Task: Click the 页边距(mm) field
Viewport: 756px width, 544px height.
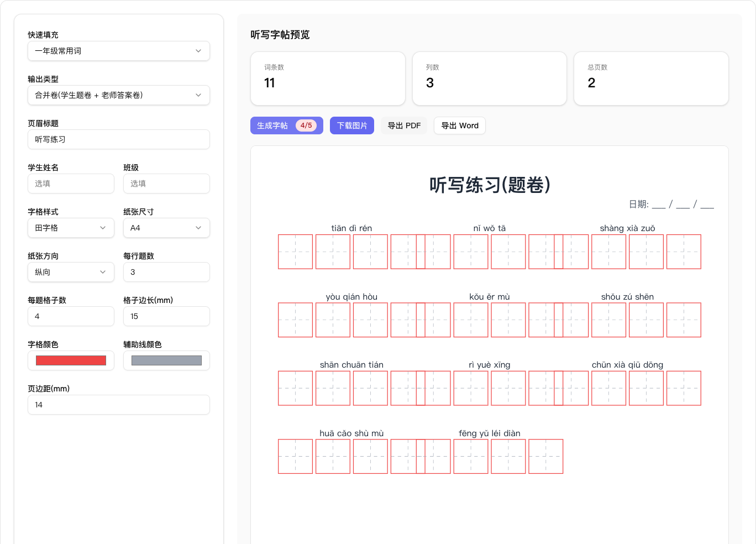Action: tap(119, 405)
